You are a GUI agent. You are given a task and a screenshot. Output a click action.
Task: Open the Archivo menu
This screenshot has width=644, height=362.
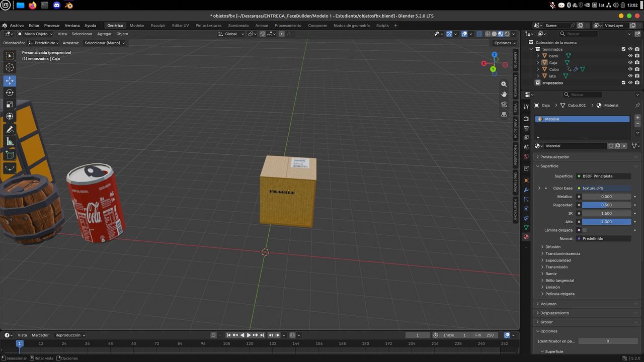[17, 25]
